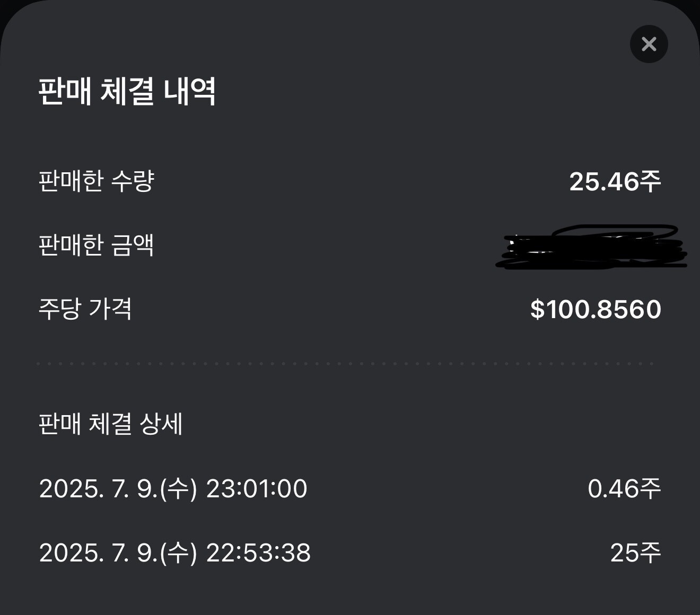
Task: Click the dotted divider line
Action: [x=345, y=364]
